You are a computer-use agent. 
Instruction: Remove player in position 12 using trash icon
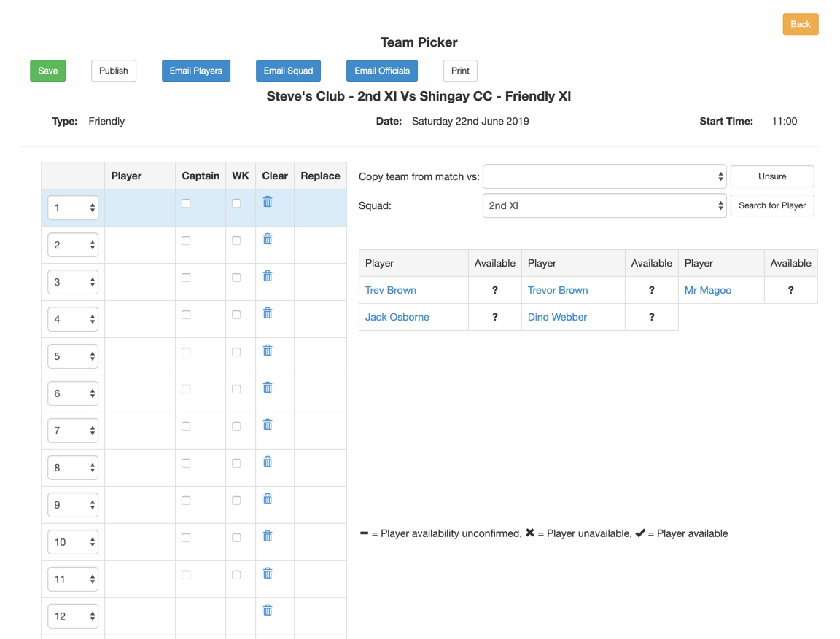point(267,610)
